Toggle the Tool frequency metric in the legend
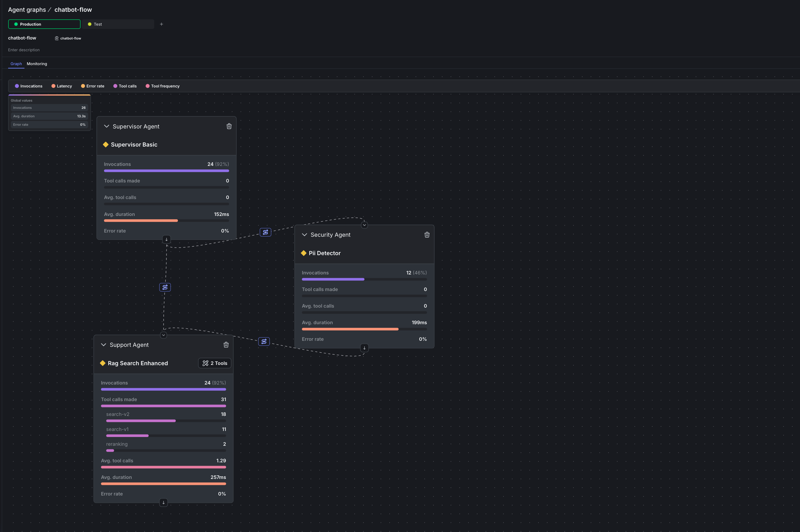The height and width of the screenshot is (532, 800). (162, 86)
